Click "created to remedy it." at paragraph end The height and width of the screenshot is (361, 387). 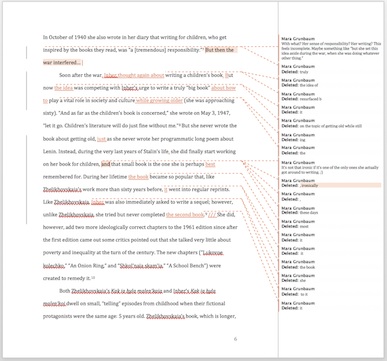(x=67, y=278)
